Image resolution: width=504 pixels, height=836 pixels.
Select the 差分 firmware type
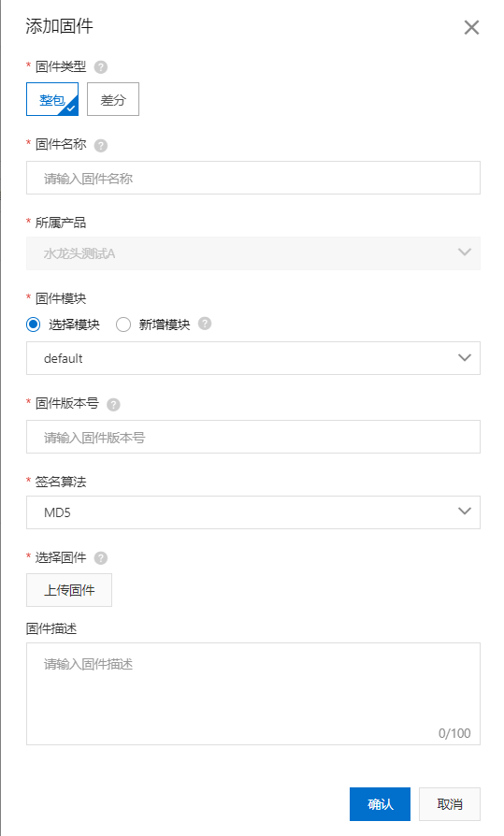(x=113, y=99)
